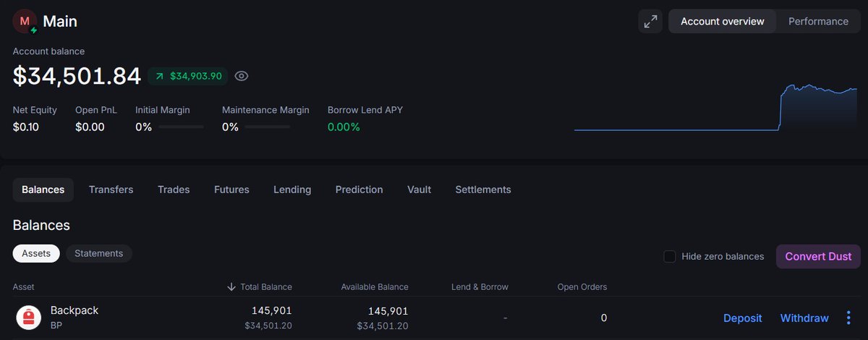Check the Hide zero balances box

[x=670, y=256]
